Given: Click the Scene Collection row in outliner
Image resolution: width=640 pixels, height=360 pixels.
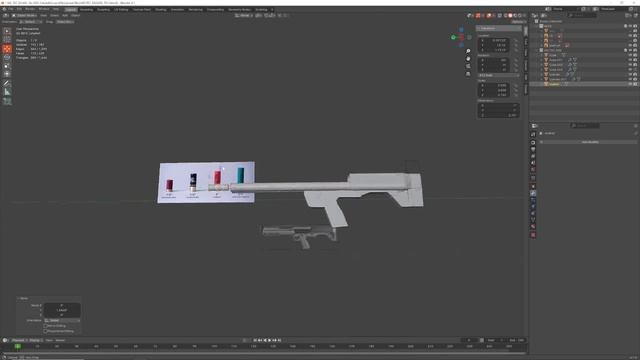Looking at the screenshot, I should 584,21.
